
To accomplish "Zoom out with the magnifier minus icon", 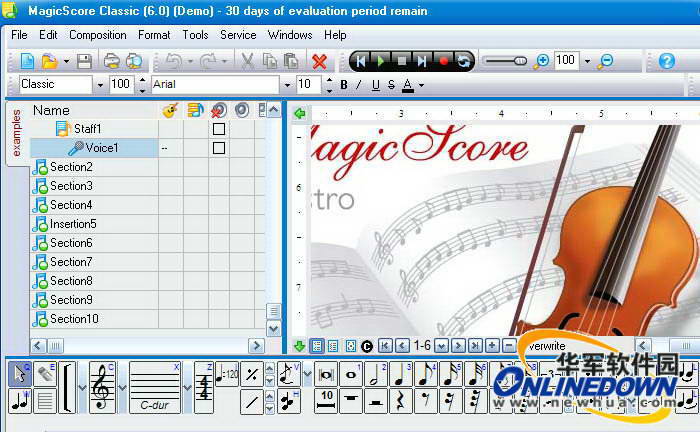I will tap(605, 61).
